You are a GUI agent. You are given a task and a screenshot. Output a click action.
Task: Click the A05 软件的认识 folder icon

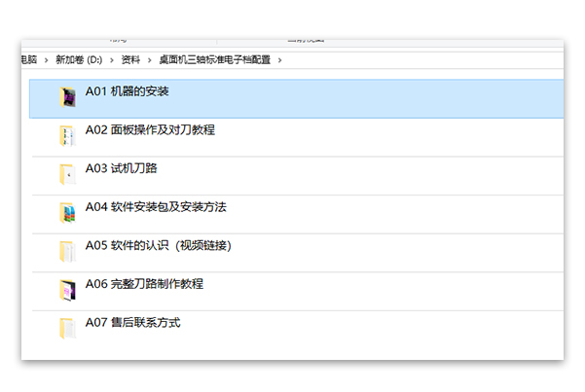pos(68,251)
